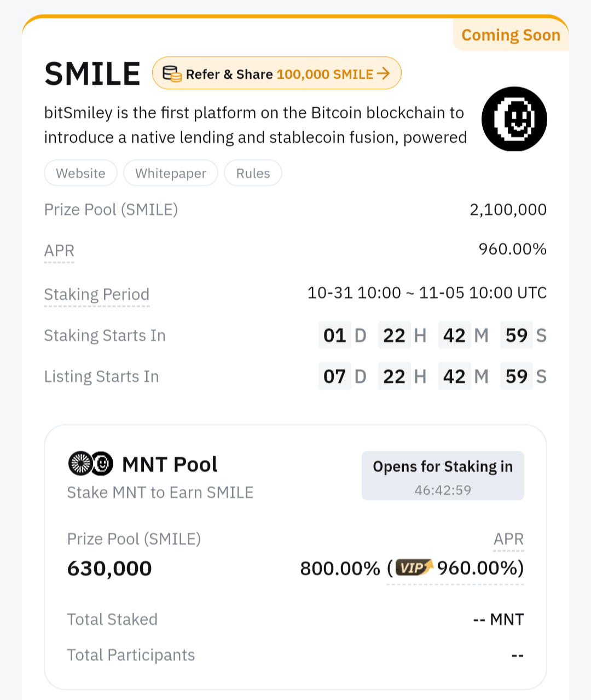Click the bitSmiley round logo icon

pos(514,119)
